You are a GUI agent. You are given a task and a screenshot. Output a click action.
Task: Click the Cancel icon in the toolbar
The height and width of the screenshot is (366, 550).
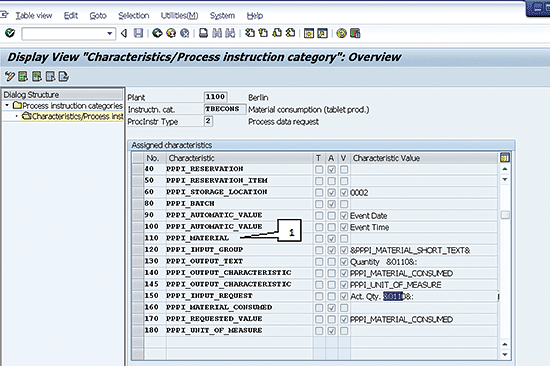[185, 33]
